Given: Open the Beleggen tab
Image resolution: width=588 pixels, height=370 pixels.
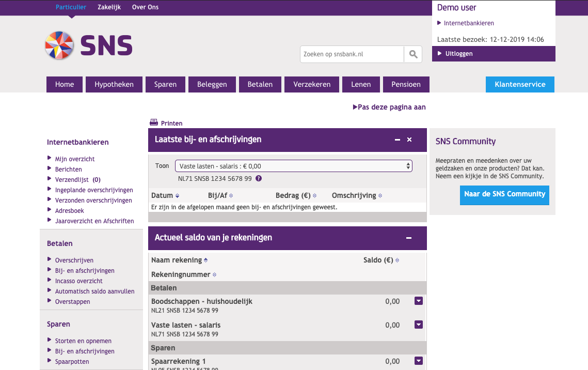Looking at the screenshot, I should [x=212, y=84].
